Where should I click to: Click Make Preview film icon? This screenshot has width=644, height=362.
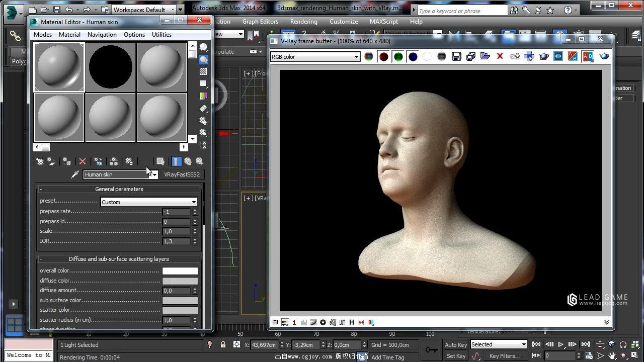coord(203,108)
